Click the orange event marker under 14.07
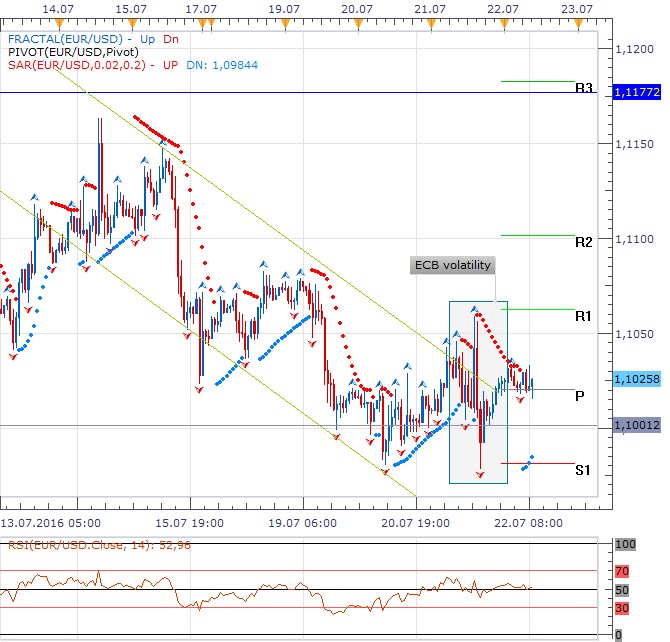The height and width of the screenshot is (642, 670). tap(56, 21)
